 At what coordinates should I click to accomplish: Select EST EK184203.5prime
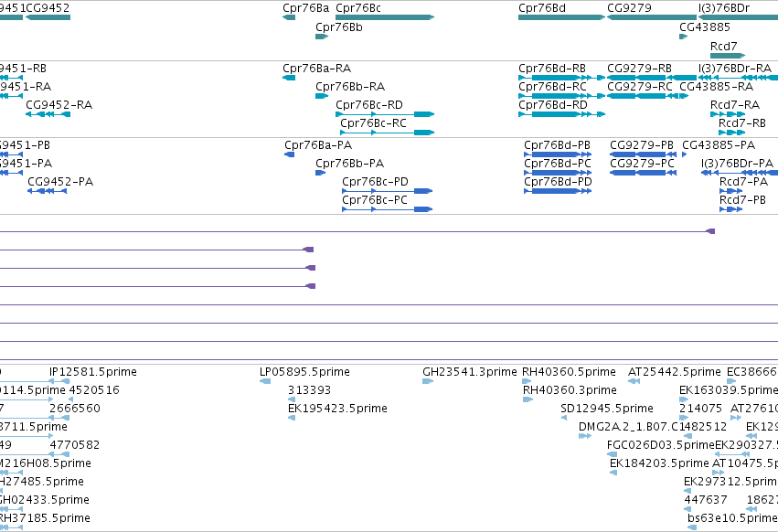click(613, 473)
